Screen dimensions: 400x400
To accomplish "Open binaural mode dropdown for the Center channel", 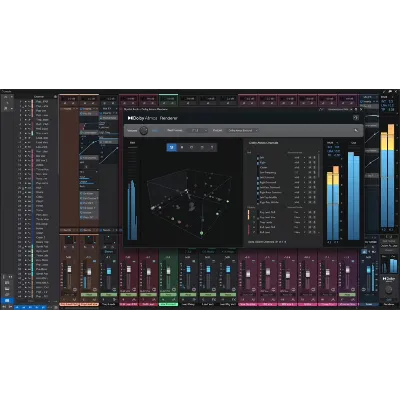I will pyautogui.click(x=299, y=167).
